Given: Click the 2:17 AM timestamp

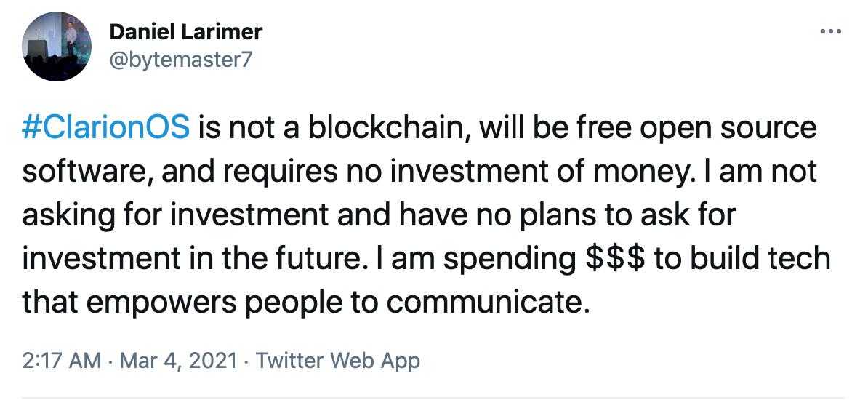Looking at the screenshot, I should (x=62, y=360).
